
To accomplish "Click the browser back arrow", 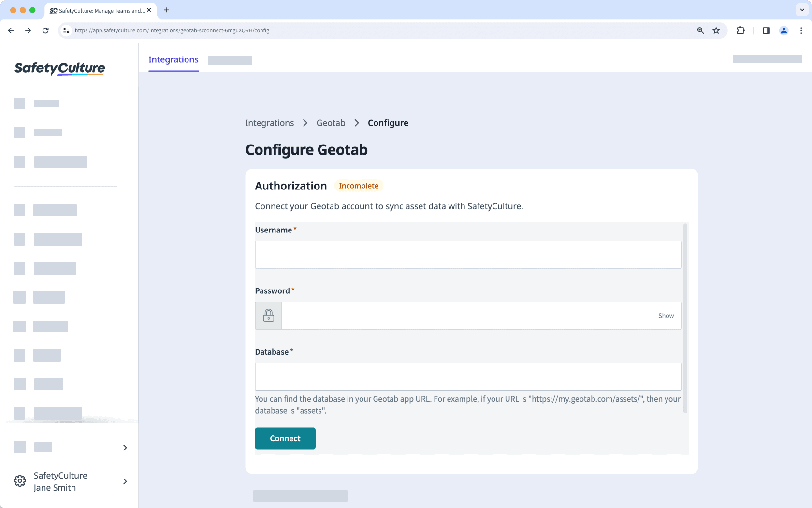I will coord(11,30).
